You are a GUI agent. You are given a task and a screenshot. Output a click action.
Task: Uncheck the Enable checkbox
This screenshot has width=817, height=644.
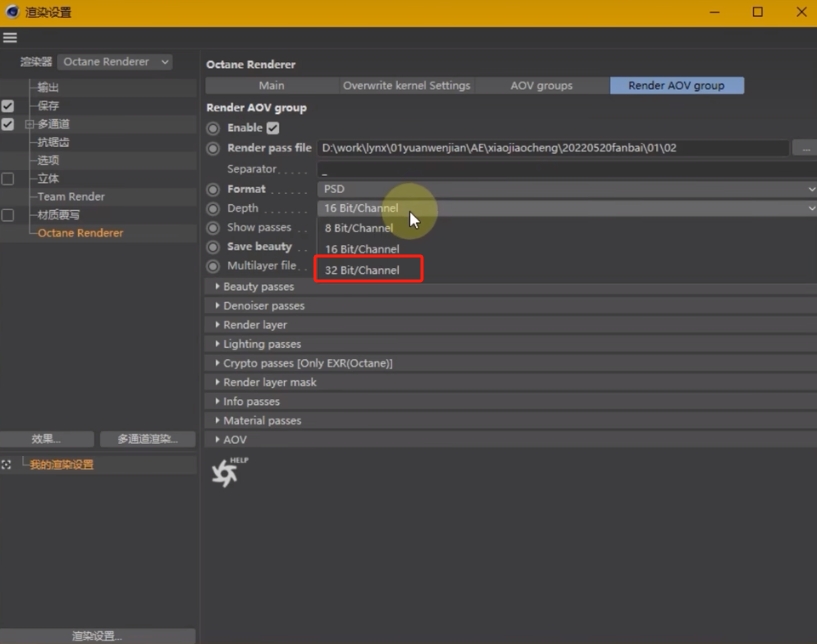coord(273,128)
